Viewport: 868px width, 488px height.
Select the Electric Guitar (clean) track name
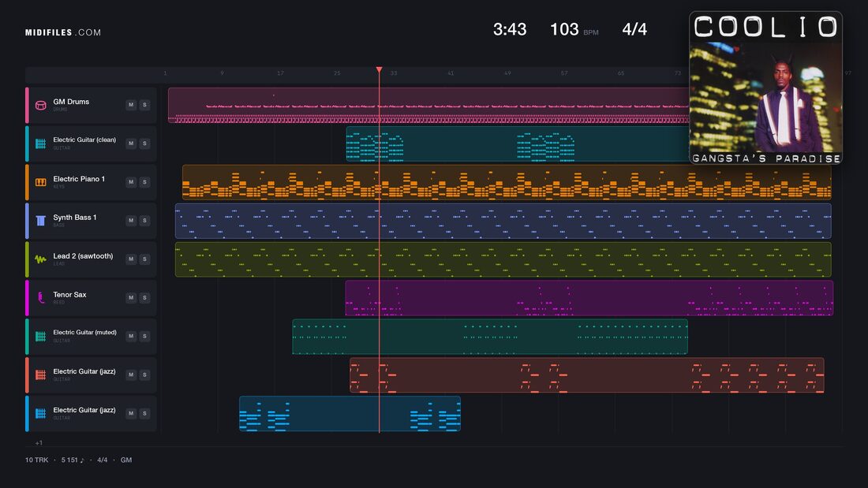click(x=84, y=140)
